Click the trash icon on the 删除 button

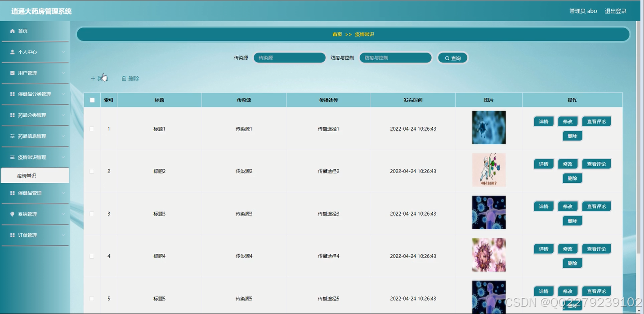pos(124,78)
